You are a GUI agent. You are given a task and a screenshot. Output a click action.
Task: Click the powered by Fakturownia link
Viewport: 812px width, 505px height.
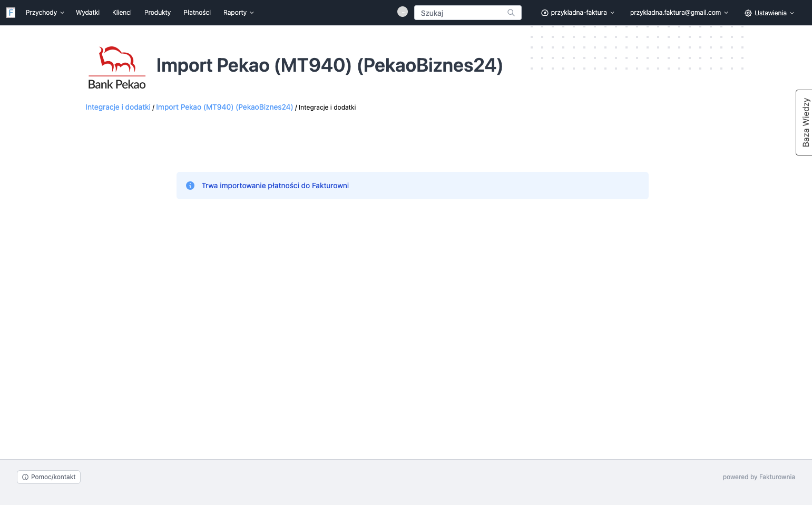point(759,477)
